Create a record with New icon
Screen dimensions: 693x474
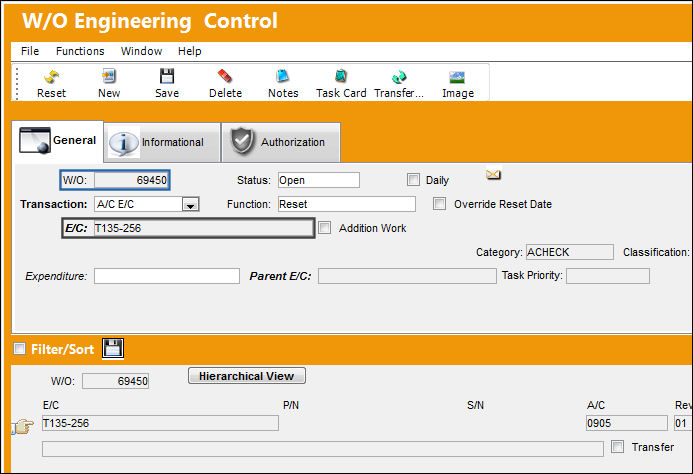[x=109, y=76]
